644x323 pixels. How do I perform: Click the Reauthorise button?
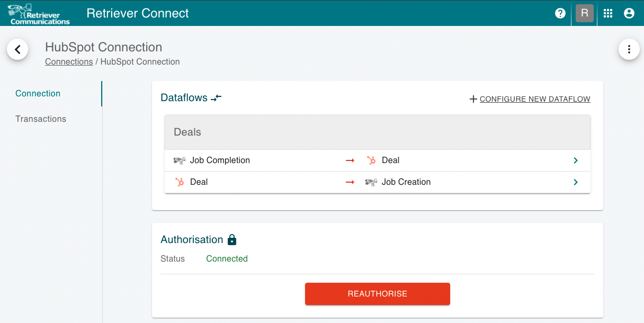(378, 294)
